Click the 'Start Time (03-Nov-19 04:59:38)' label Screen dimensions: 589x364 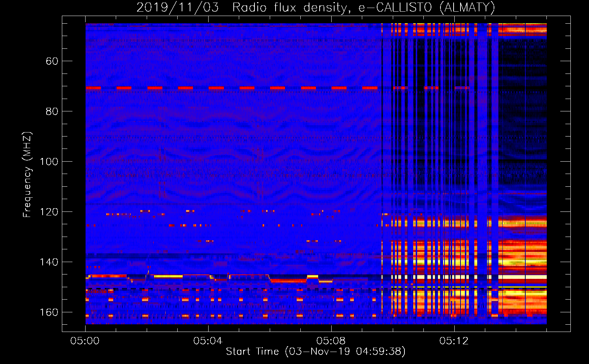pyautogui.click(x=316, y=352)
